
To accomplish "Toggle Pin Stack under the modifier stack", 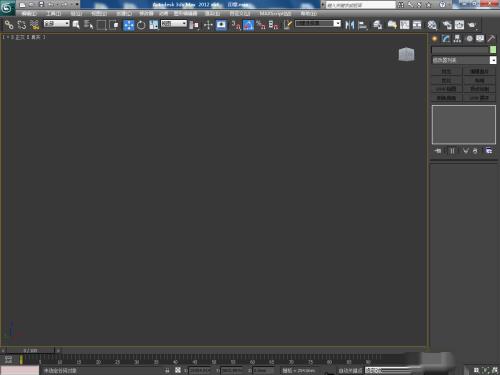I will pos(438,151).
